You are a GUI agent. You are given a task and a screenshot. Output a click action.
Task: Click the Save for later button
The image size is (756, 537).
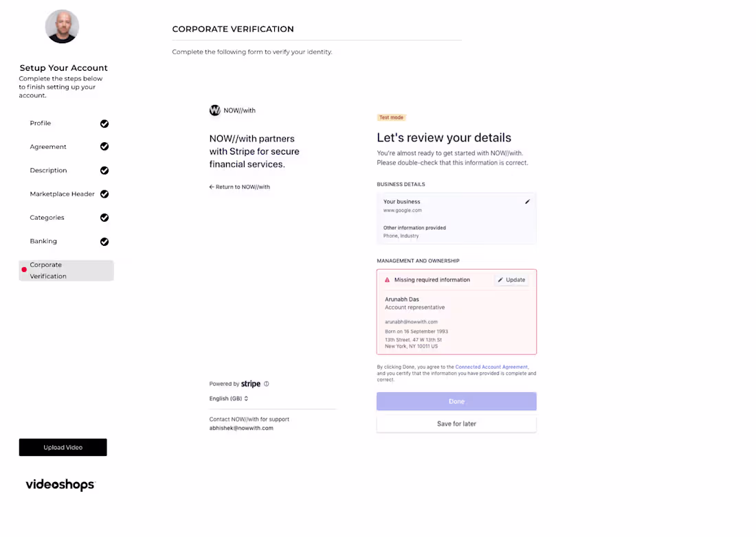coord(456,424)
